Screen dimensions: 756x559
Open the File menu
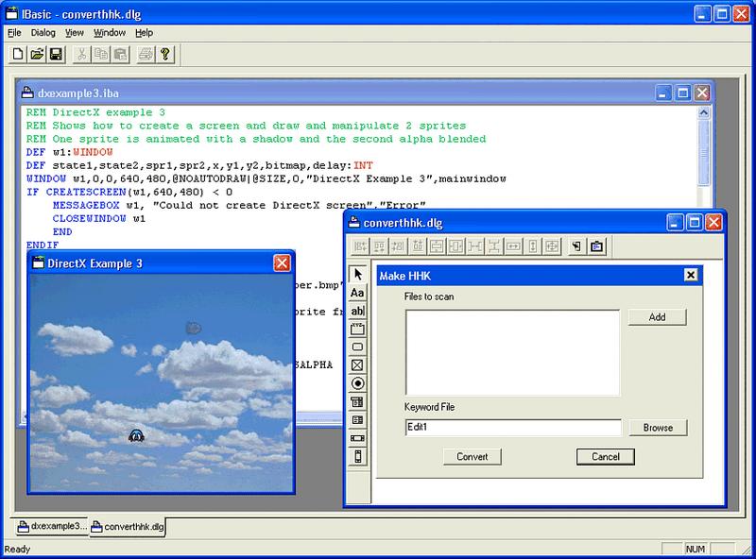pos(12,32)
